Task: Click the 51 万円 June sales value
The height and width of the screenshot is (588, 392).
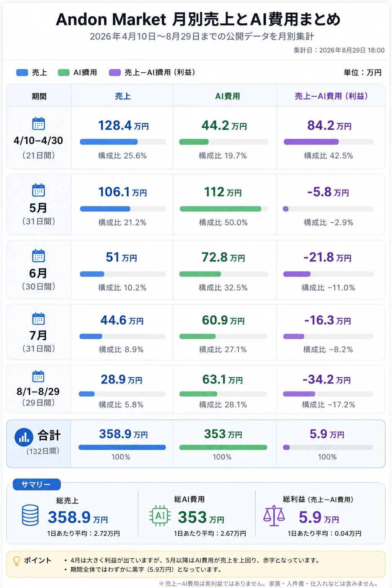Action: pyautogui.click(x=121, y=257)
